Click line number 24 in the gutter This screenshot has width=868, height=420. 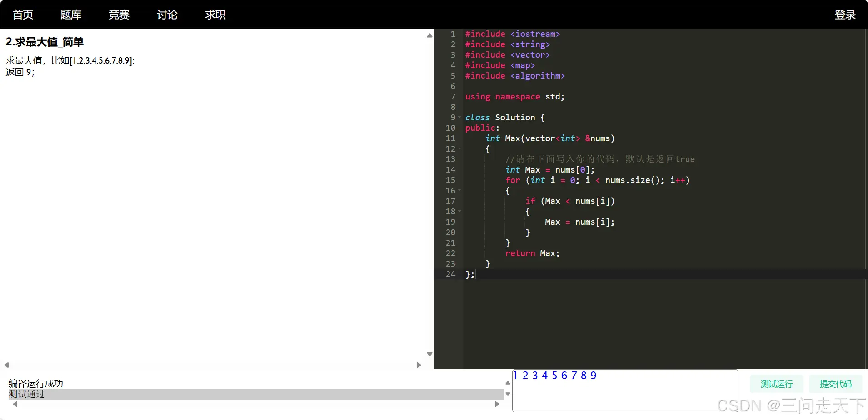pos(450,274)
